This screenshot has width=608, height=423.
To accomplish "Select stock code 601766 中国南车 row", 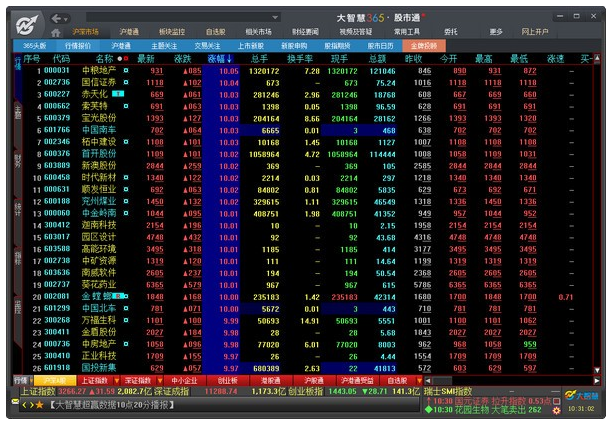I will coord(308,130).
